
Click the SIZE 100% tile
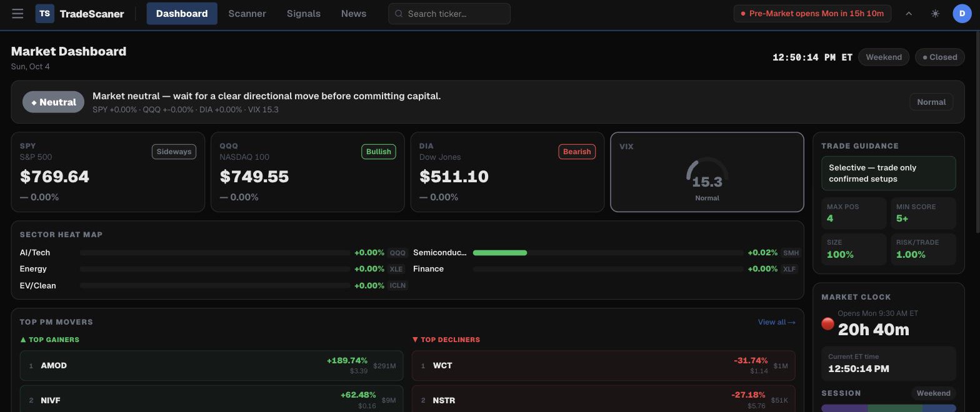854,249
